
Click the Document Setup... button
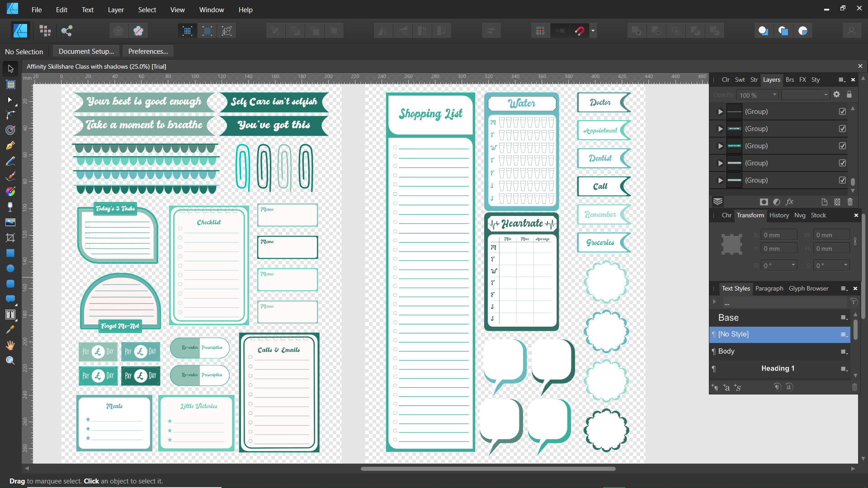[x=86, y=52]
